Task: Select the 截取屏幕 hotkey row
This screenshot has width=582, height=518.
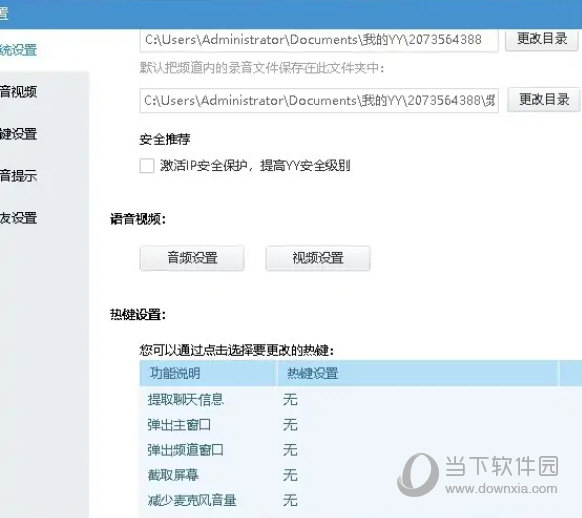Action: coord(361,475)
